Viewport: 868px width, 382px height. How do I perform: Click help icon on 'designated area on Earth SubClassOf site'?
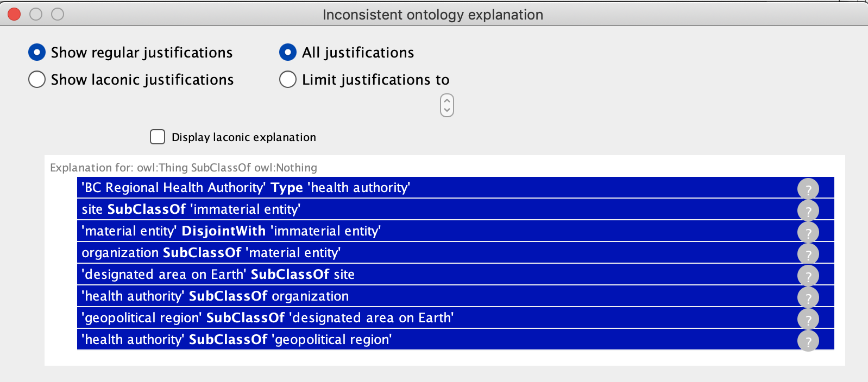click(x=809, y=275)
